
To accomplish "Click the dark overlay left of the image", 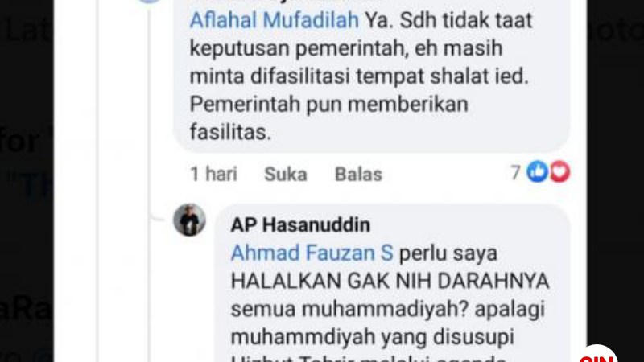I will [27, 181].
